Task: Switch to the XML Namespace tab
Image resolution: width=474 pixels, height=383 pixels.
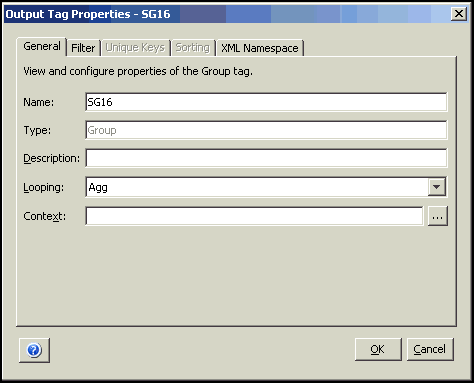Action: tap(260, 48)
